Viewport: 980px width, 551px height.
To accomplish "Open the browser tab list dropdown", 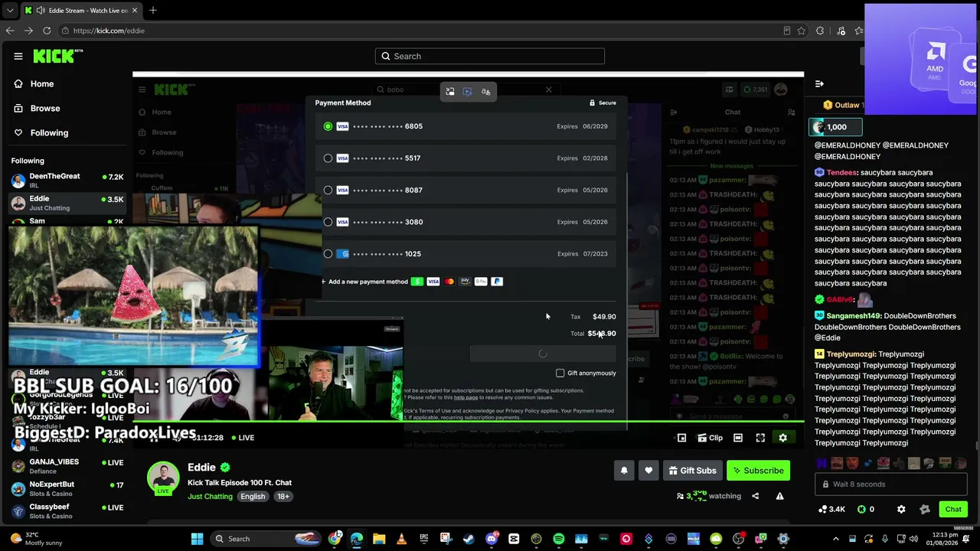I will coord(10,10).
